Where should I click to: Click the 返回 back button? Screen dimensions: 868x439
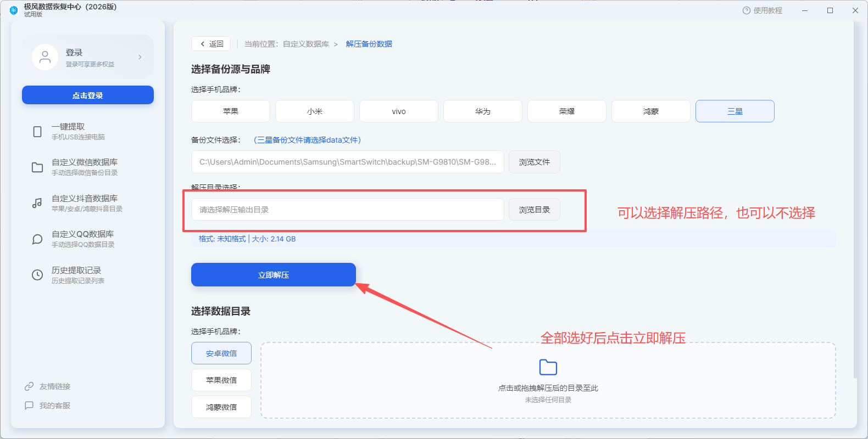click(x=211, y=44)
